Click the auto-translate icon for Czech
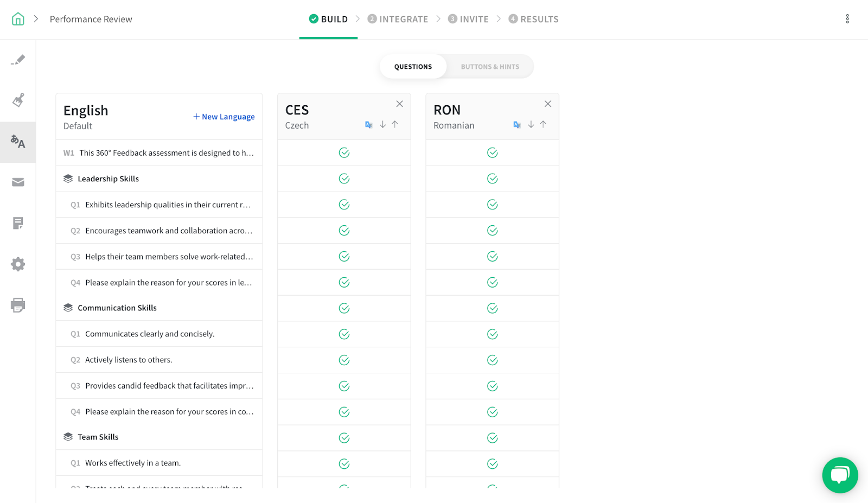This screenshot has height=503, width=868. click(x=369, y=125)
